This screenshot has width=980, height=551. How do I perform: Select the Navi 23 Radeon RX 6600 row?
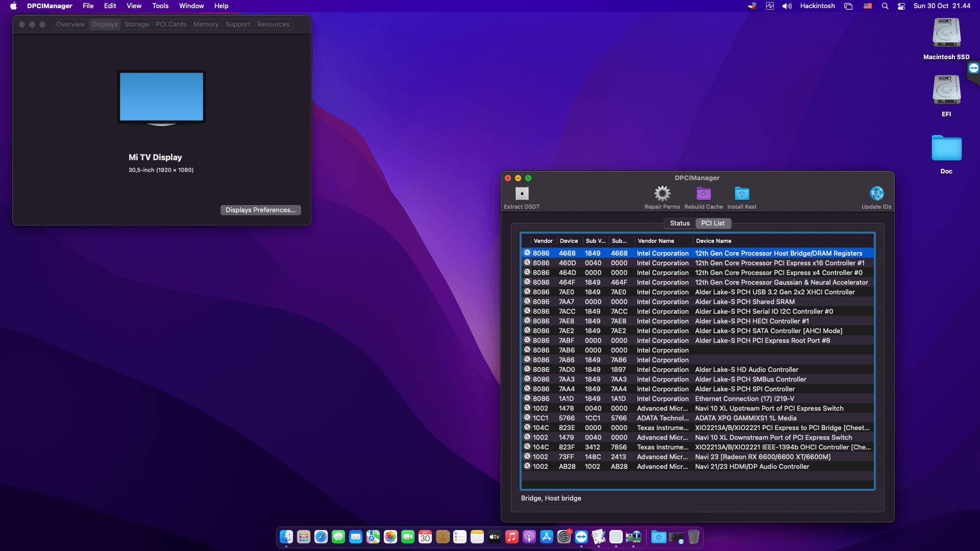[x=762, y=457]
